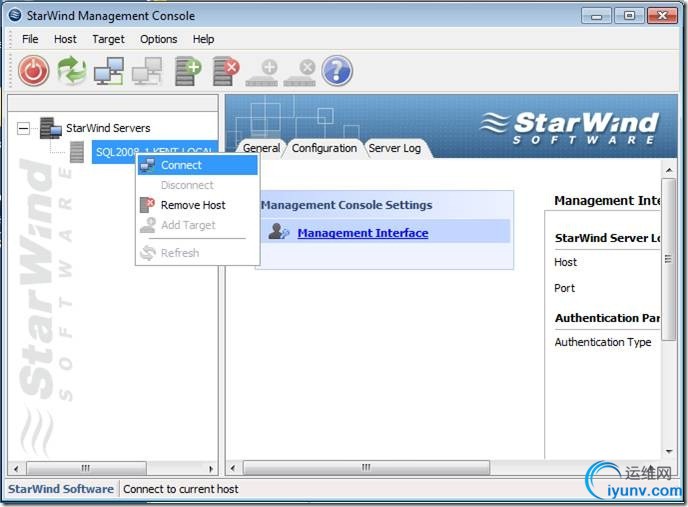688x507 pixels.
Task: Click the greyed add target toolbar icon
Action: 262,73
